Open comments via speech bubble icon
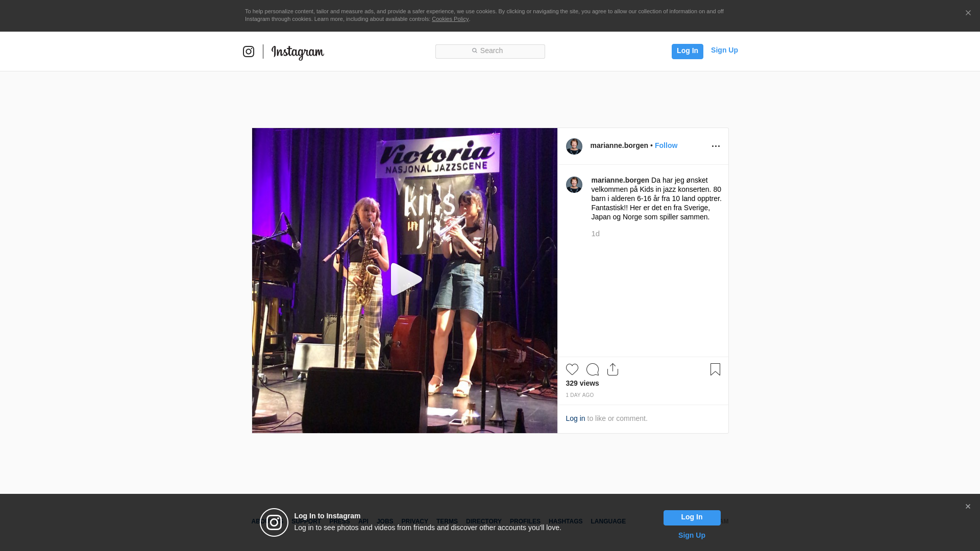The width and height of the screenshot is (980, 551). [593, 369]
